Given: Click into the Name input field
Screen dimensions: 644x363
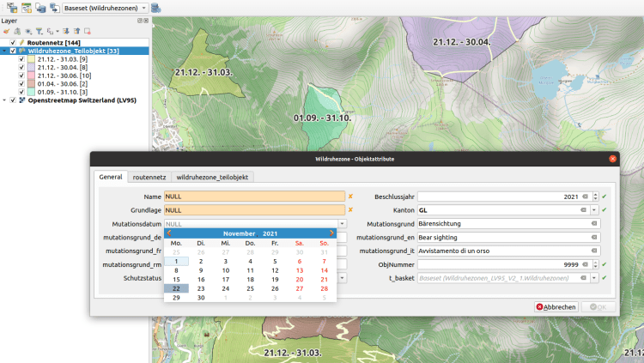Looking at the screenshot, I should (x=254, y=197).
